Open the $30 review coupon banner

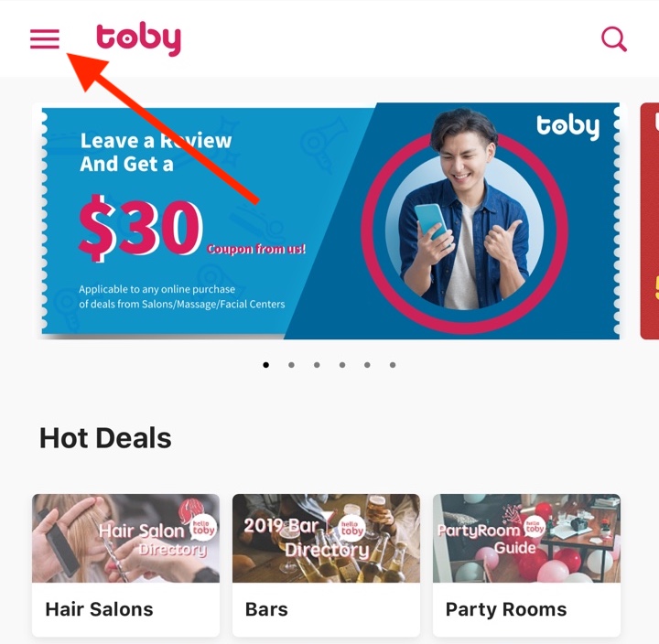pyautogui.click(x=330, y=221)
